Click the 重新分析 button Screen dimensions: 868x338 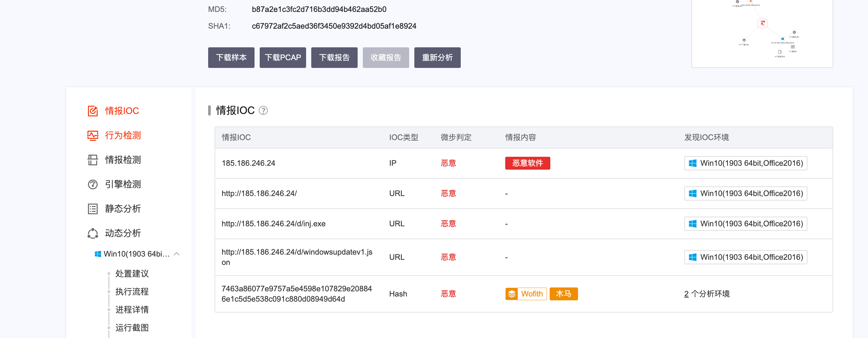click(x=437, y=58)
